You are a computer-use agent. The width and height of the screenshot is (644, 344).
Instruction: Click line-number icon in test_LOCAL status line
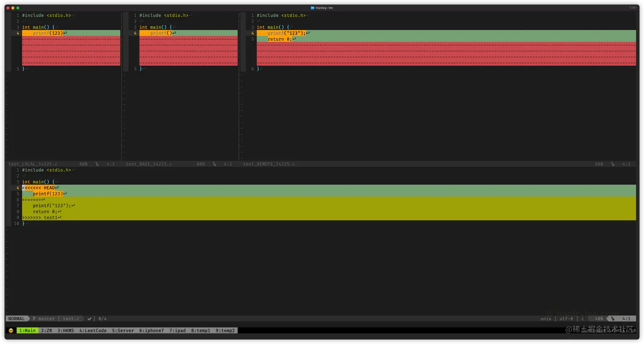97,164
